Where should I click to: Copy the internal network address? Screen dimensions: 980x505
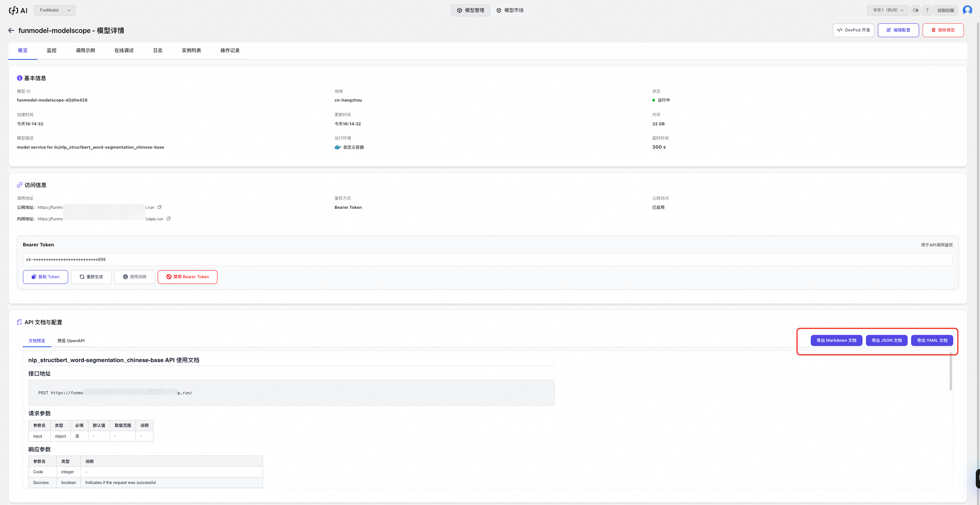(x=168, y=219)
